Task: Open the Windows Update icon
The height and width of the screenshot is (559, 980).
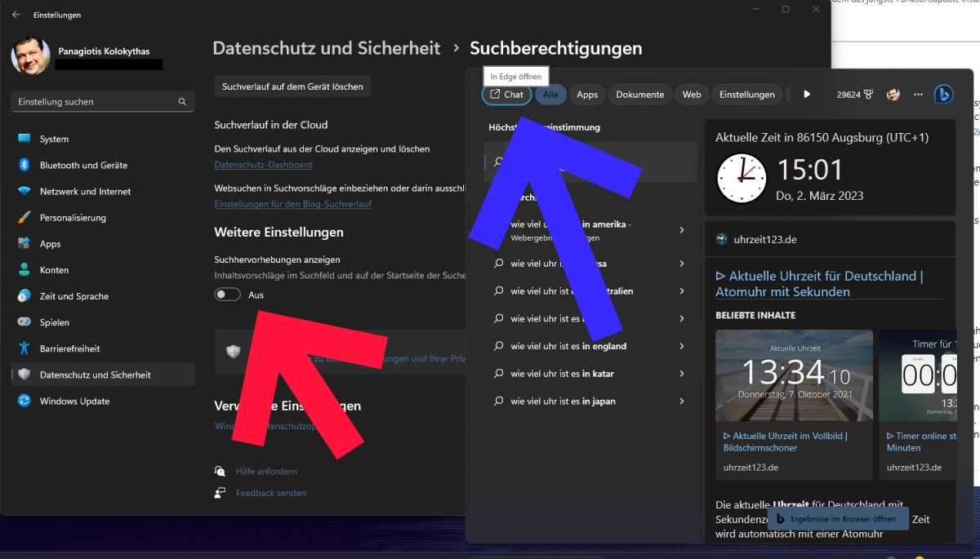Action: 24,401
